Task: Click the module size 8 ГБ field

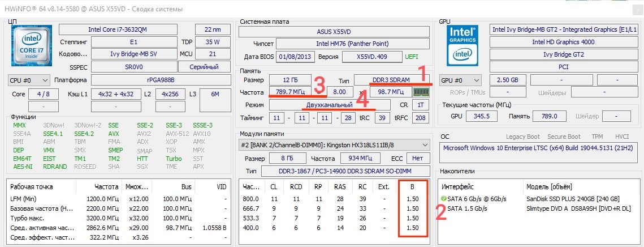Action: [x=287, y=158]
